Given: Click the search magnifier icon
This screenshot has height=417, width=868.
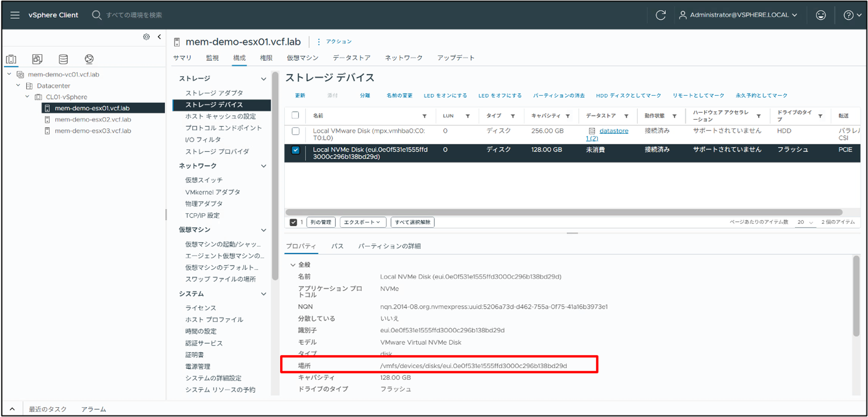Looking at the screenshot, I should 96,15.
